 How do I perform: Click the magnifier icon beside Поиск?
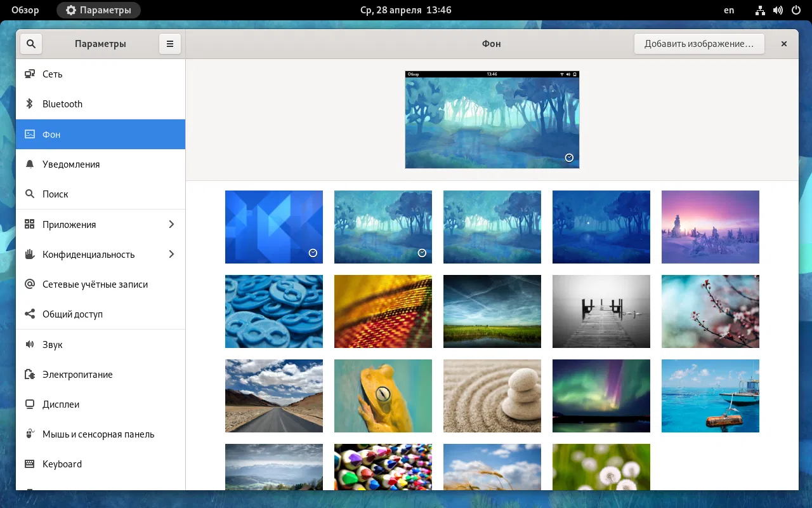pos(30,194)
